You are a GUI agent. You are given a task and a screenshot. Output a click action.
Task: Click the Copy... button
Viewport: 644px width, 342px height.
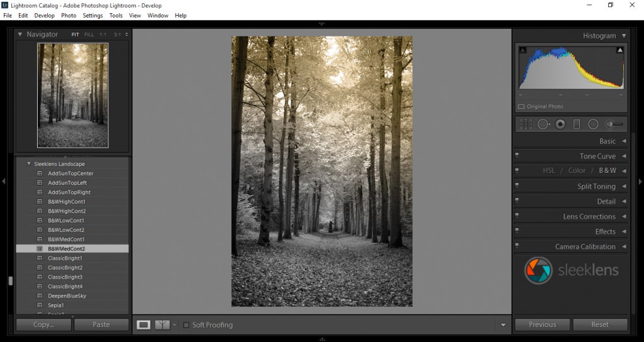coord(43,324)
